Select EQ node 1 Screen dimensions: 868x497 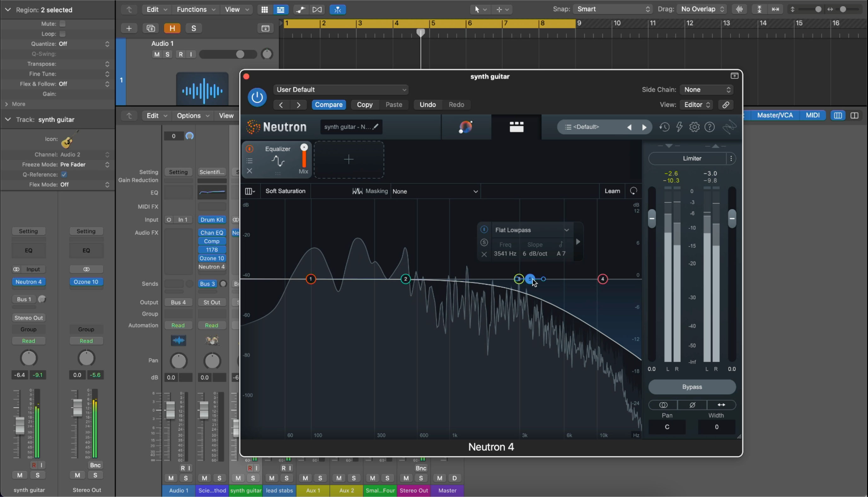click(x=310, y=279)
